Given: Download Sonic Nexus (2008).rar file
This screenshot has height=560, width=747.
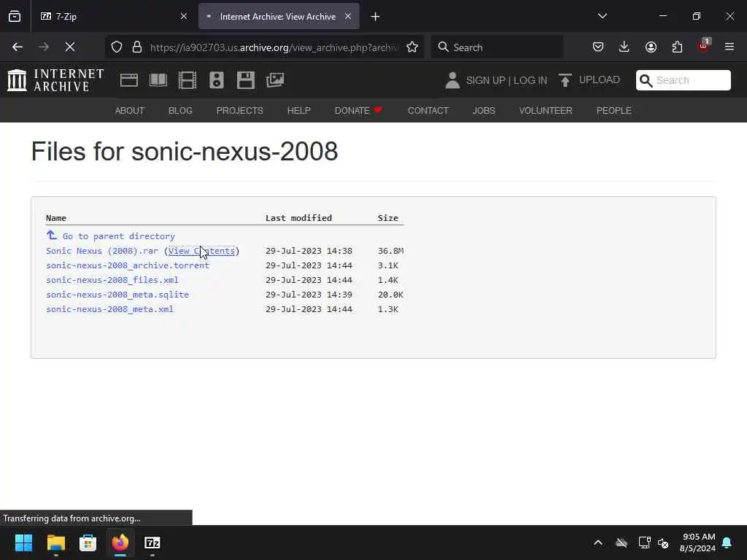Looking at the screenshot, I should click(102, 251).
